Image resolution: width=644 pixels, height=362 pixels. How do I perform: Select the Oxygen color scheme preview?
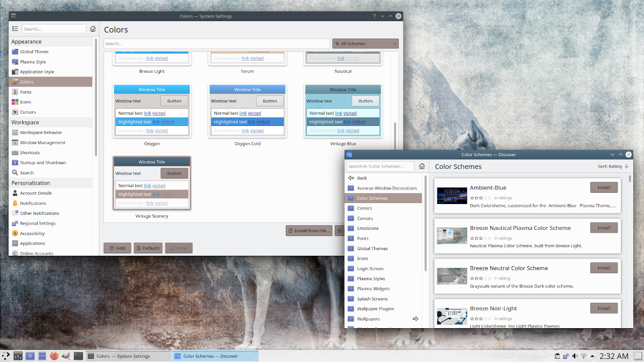click(x=152, y=111)
